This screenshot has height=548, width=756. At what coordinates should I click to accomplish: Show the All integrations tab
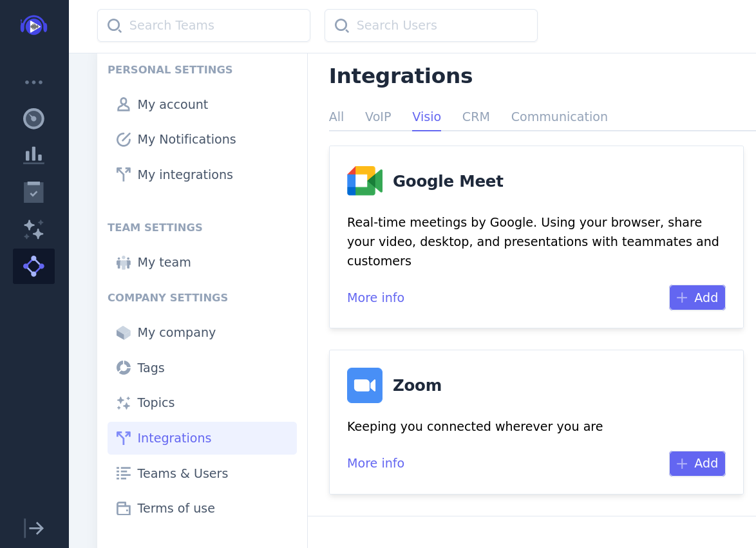coord(336,117)
